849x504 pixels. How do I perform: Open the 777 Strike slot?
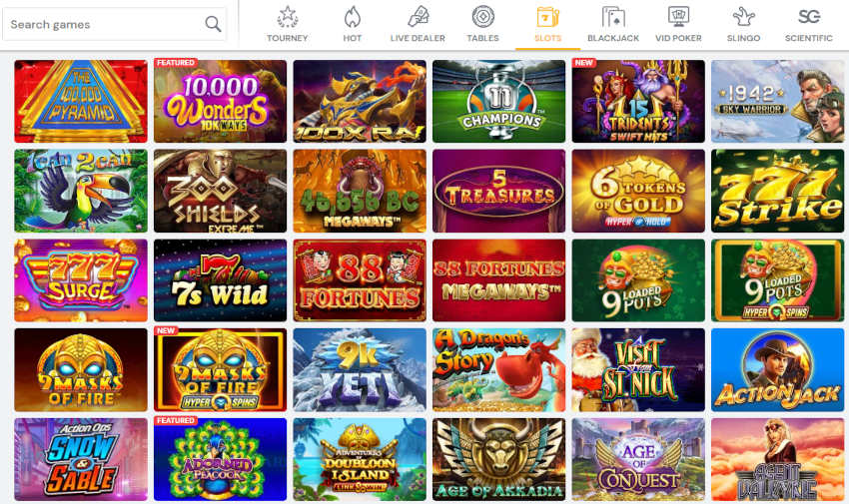click(x=777, y=191)
